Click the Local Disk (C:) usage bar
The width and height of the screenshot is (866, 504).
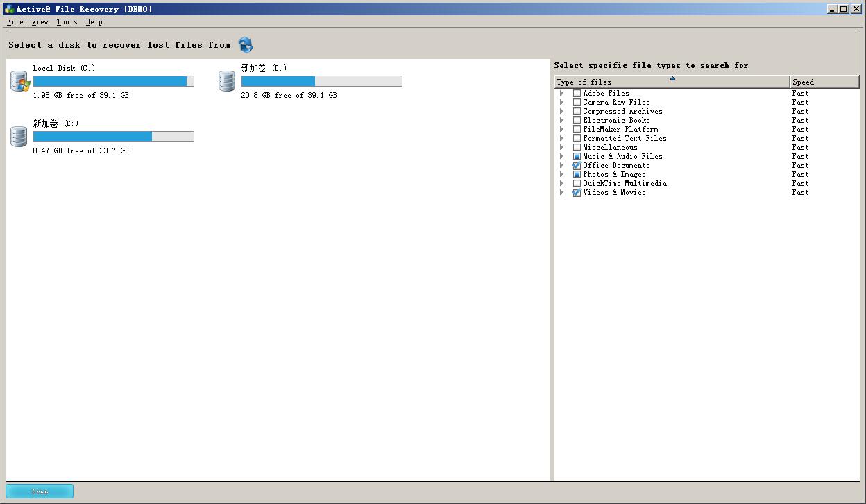114,81
